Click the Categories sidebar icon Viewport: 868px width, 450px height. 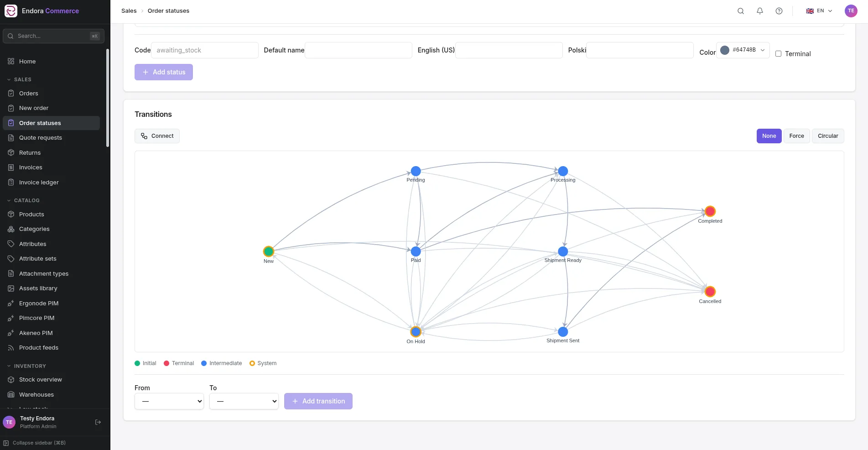[x=11, y=229]
